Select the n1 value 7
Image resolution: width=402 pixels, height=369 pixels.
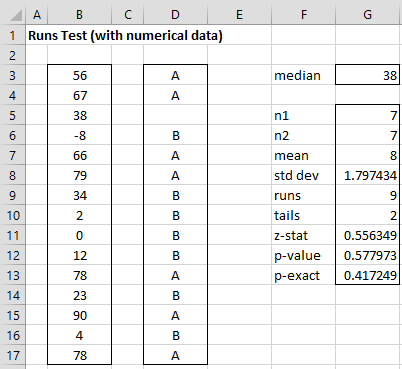[x=368, y=115]
